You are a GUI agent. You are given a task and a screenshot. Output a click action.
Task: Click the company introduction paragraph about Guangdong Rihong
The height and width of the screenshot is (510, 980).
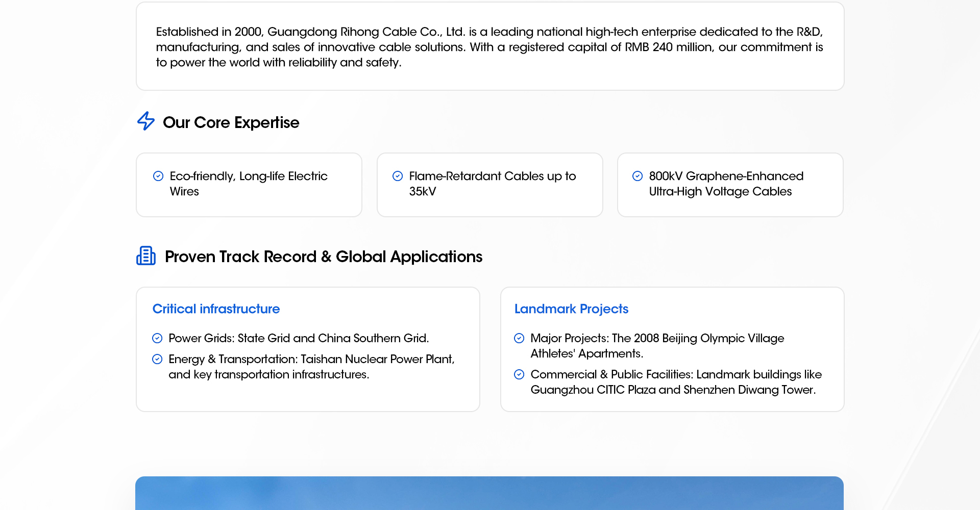click(x=489, y=47)
